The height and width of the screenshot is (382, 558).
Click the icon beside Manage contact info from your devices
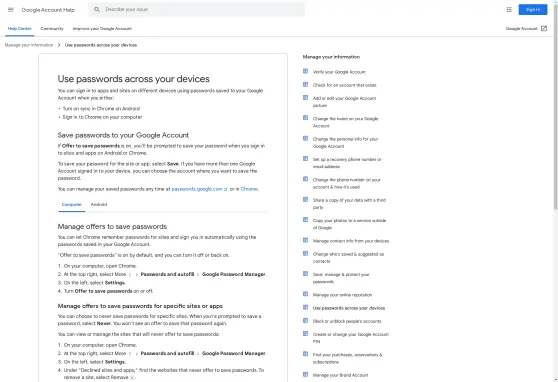tap(305, 240)
